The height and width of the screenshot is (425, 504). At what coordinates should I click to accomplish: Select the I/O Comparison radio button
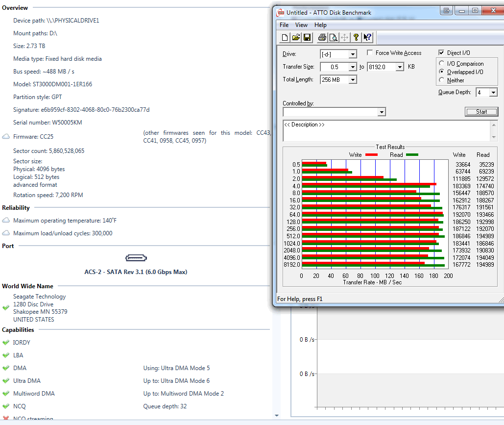click(442, 64)
